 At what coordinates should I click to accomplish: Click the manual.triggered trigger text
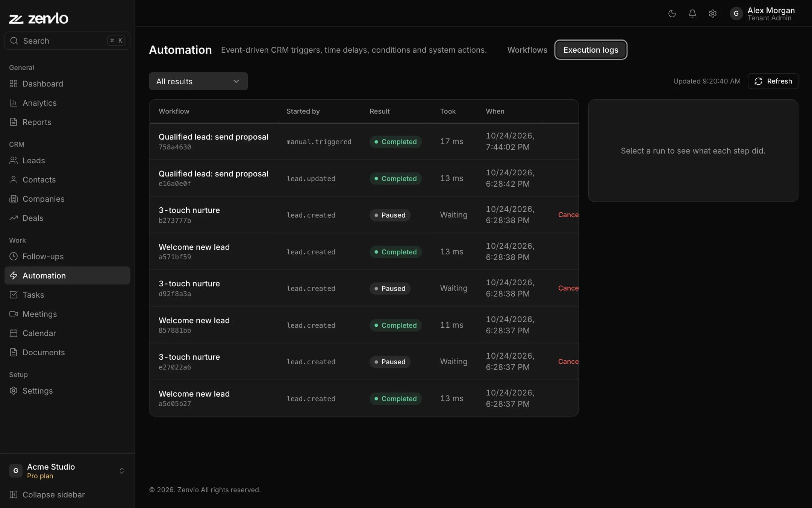[319, 142]
